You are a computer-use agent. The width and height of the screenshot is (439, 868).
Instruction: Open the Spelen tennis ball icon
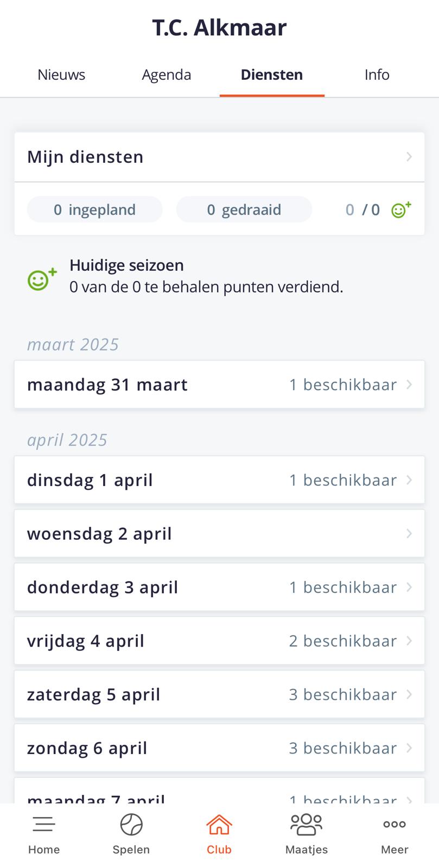pyautogui.click(x=131, y=825)
